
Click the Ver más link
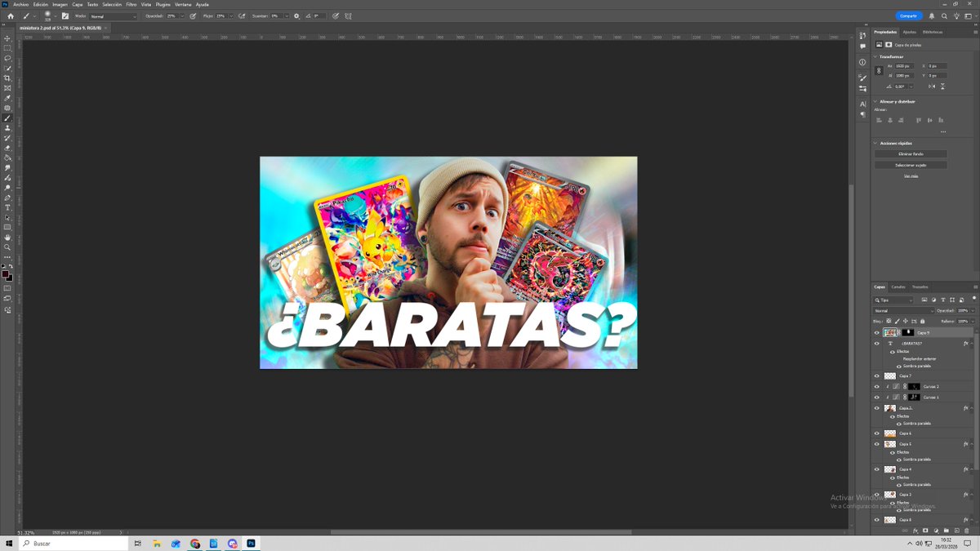[x=911, y=176]
